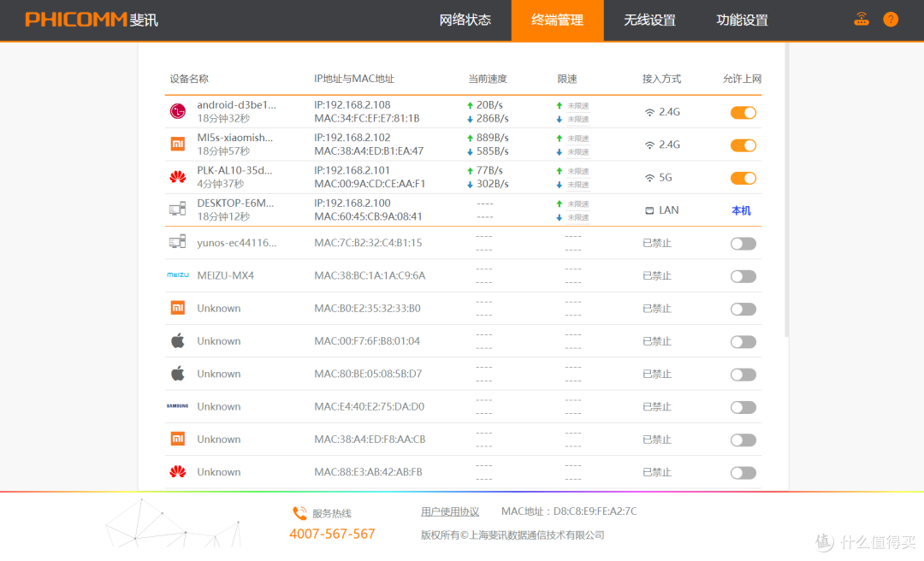Click the help question mark icon
924x561 pixels.
coord(891,18)
